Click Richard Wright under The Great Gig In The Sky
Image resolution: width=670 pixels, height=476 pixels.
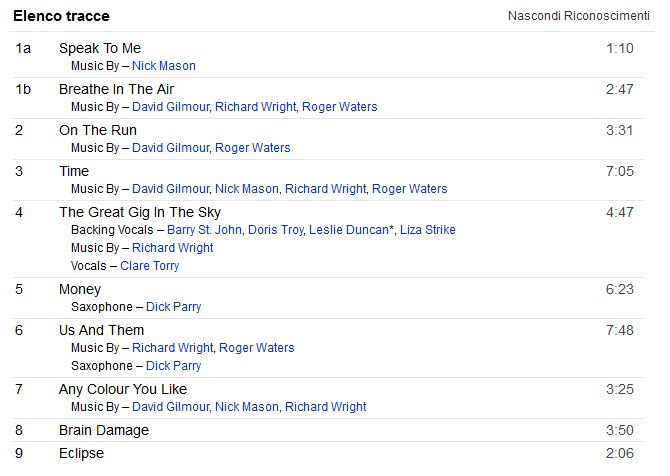(173, 248)
